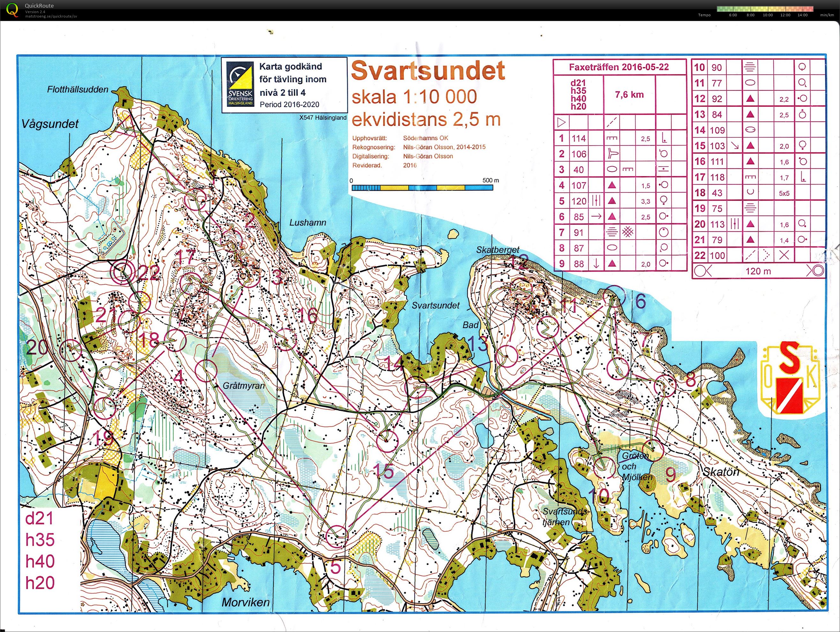The image size is (840, 632).
Task: Click the boulder triangle symbol in row 4
Action: click(x=611, y=185)
